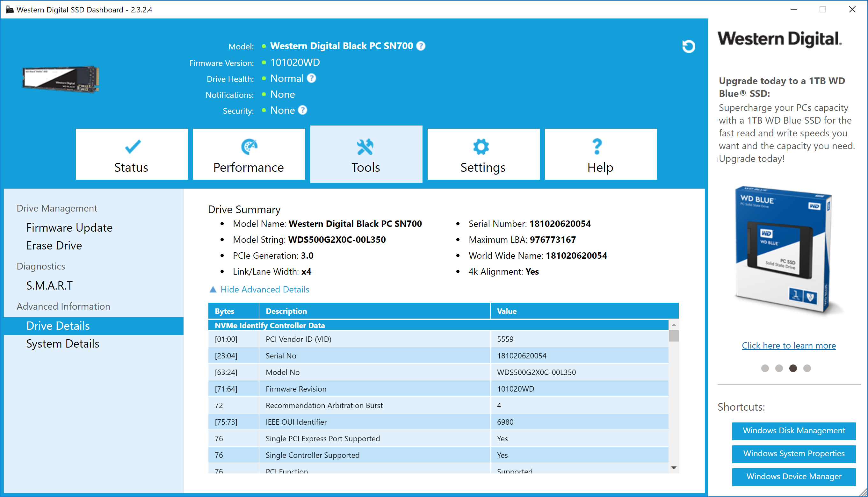Image resolution: width=868 pixels, height=497 pixels.
Task: Hide advanced details disclosure link
Action: click(x=264, y=289)
